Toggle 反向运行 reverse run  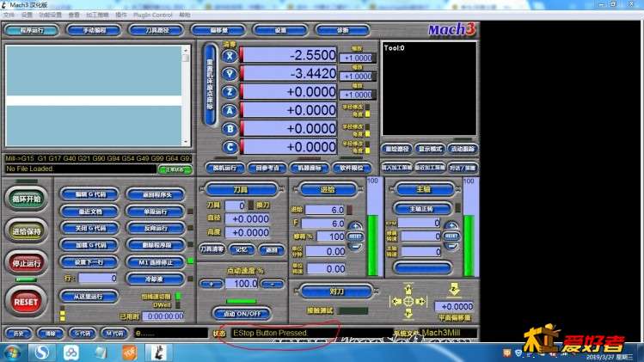156,228
